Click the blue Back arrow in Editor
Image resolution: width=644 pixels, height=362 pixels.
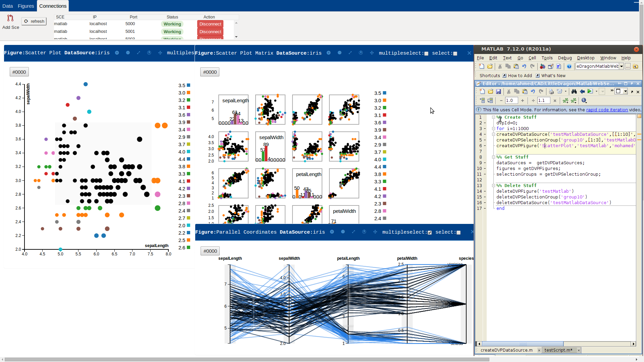pos(582,92)
